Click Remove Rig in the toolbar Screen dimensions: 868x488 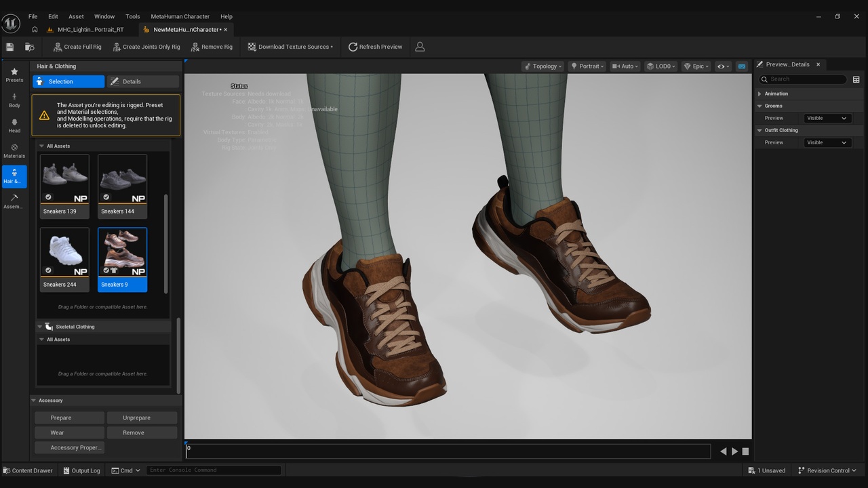pos(212,47)
